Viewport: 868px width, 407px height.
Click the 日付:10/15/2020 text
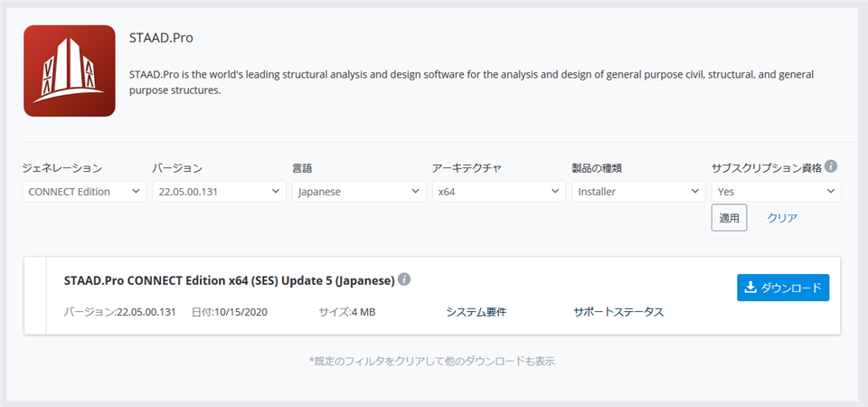click(x=230, y=312)
